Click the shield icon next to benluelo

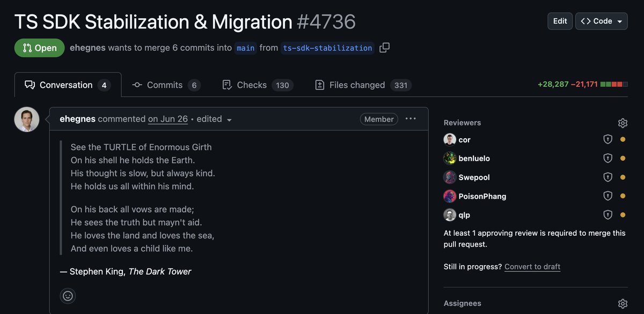coord(608,158)
